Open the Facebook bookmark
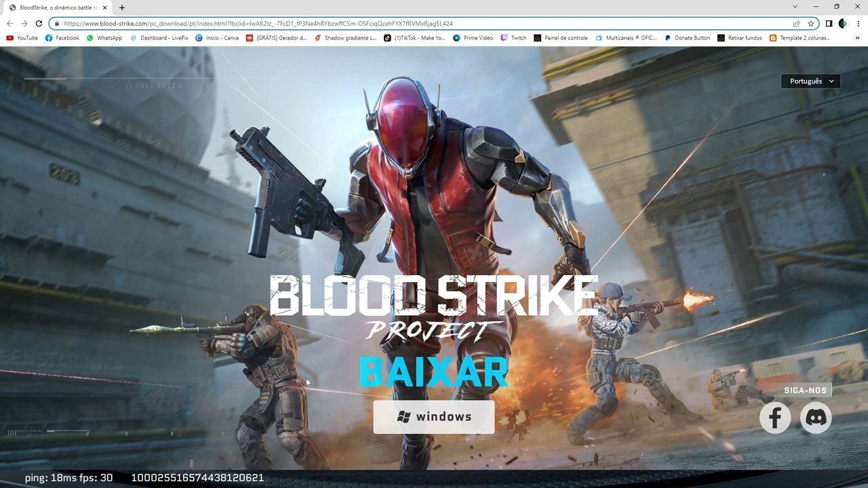 pos(62,38)
